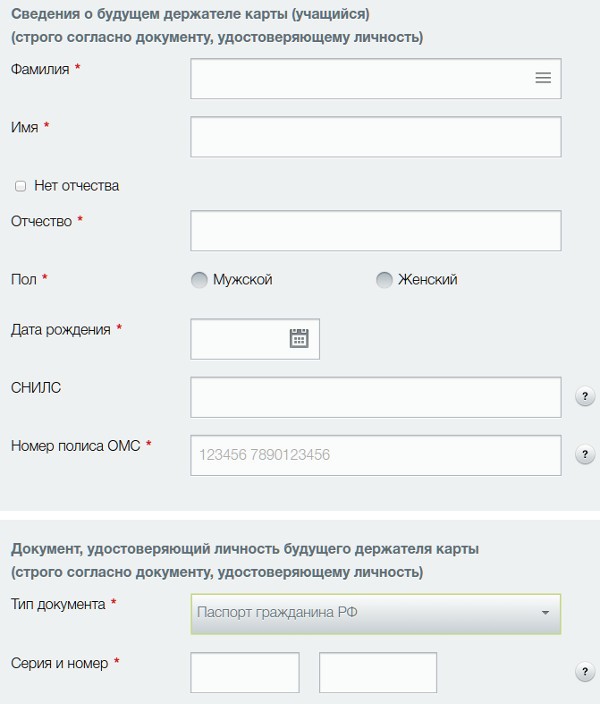
Task: Click the Номер полиса ОМС field
Action: pos(376,455)
